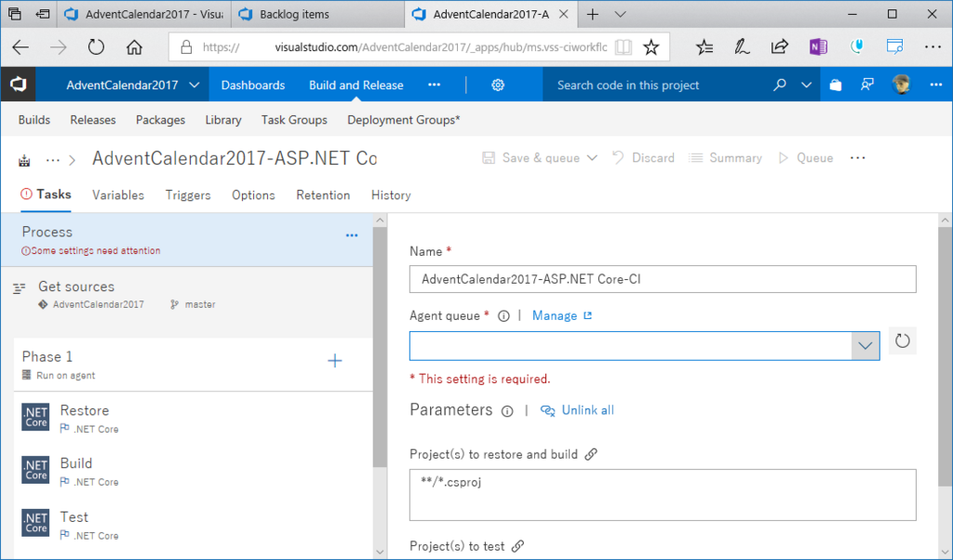Viewport: 953px width, 560px height.
Task: Click the breadcrumb ellipsis before definition name
Action: (x=53, y=160)
